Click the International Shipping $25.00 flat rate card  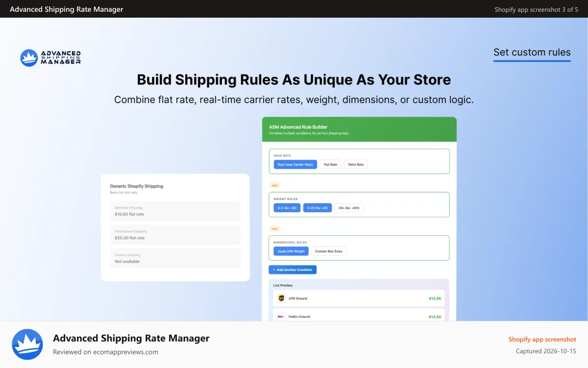coord(175,235)
